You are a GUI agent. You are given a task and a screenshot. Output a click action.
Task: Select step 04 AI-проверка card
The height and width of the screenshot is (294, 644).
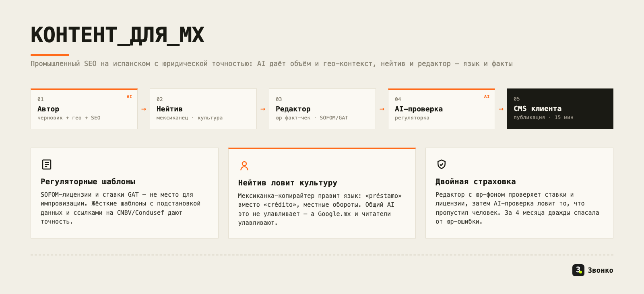[442, 109]
